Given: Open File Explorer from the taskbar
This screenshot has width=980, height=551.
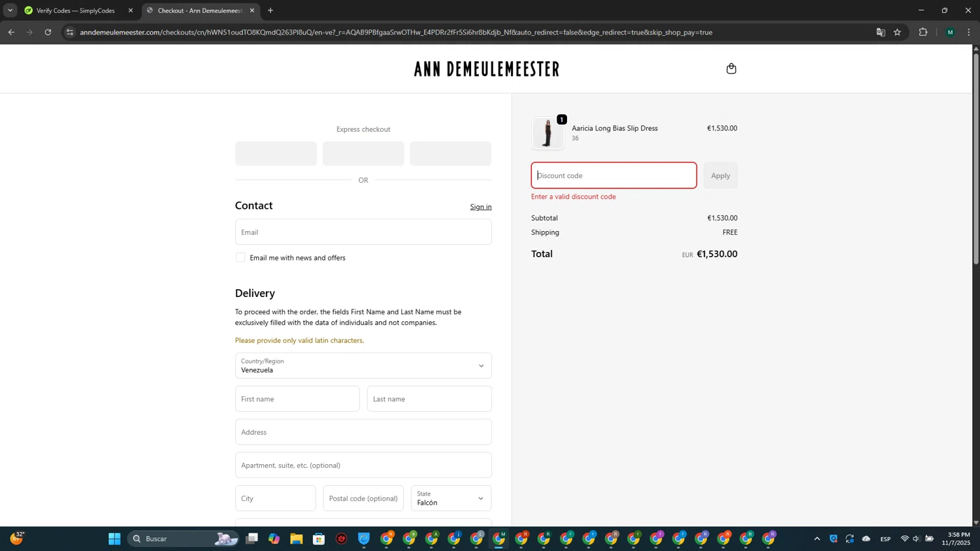Looking at the screenshot, I should point(297,539).
